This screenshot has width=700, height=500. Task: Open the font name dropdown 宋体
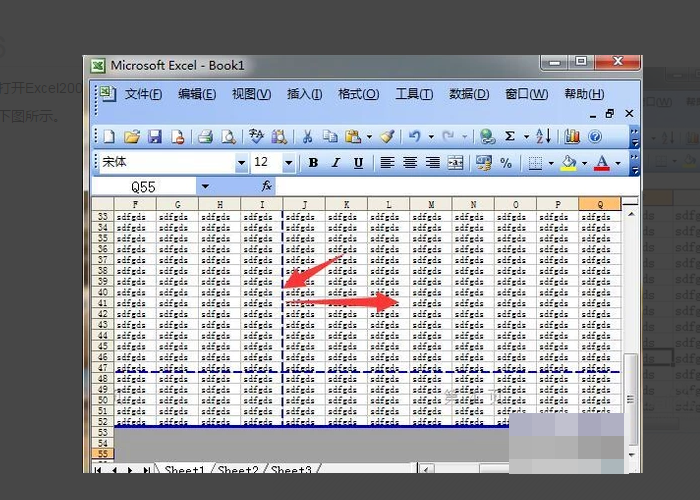pos(241,163)
